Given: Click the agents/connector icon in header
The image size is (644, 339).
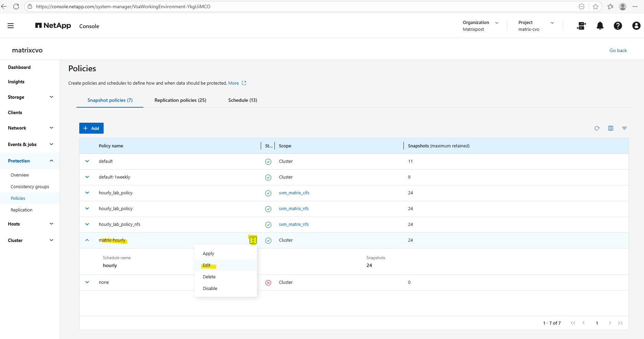Looking at the screenshot, I should tap(581, 26).
